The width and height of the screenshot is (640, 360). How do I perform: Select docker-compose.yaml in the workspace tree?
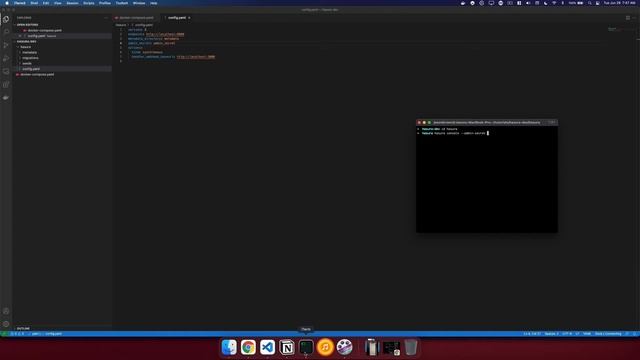click(37, 74)
